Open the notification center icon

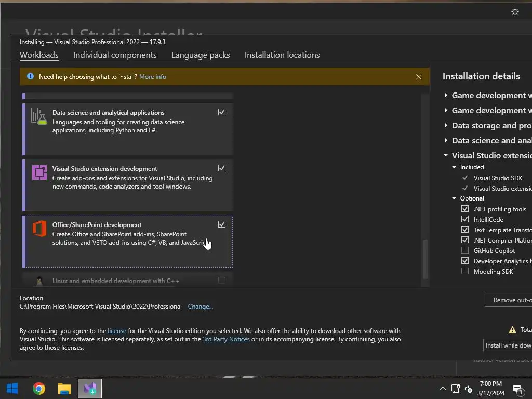coord(517,390)
